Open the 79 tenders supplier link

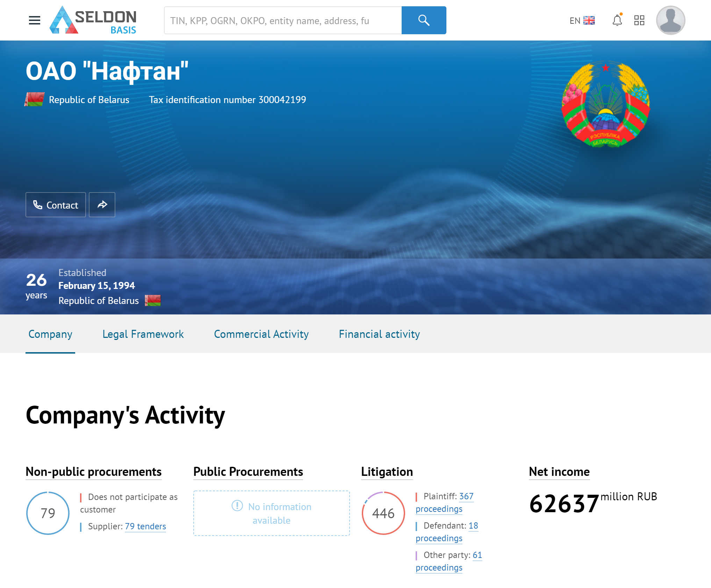pos(145,527)
